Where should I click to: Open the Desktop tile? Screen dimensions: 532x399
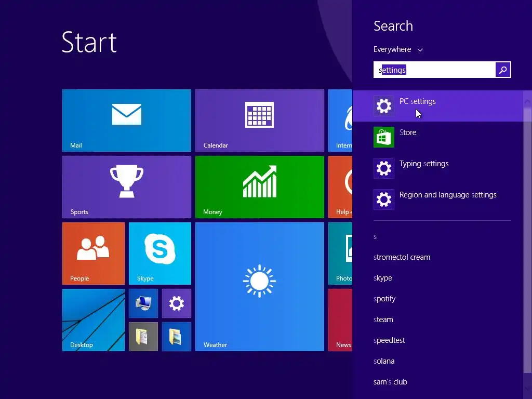pyautogui.click(x=94, y=320)
